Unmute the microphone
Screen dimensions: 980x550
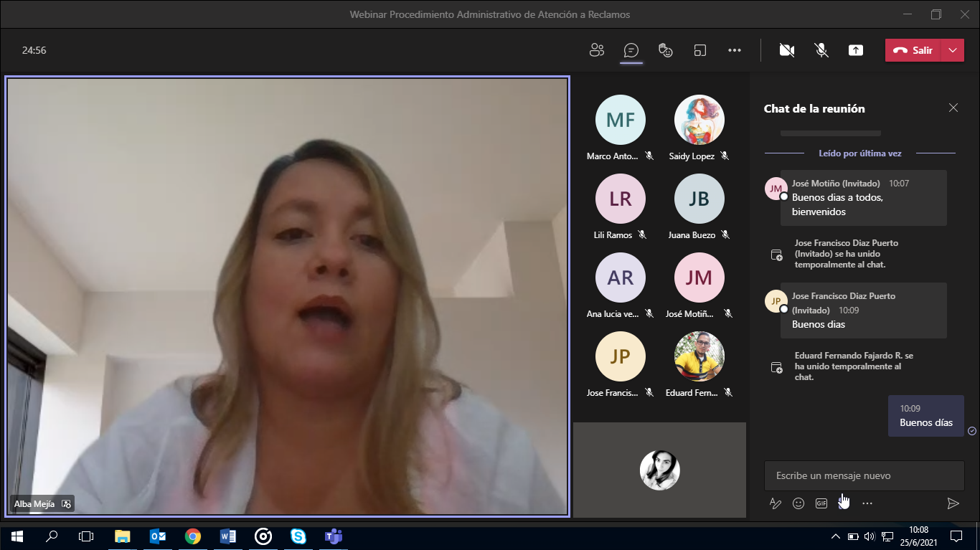[x=821, y=50]
